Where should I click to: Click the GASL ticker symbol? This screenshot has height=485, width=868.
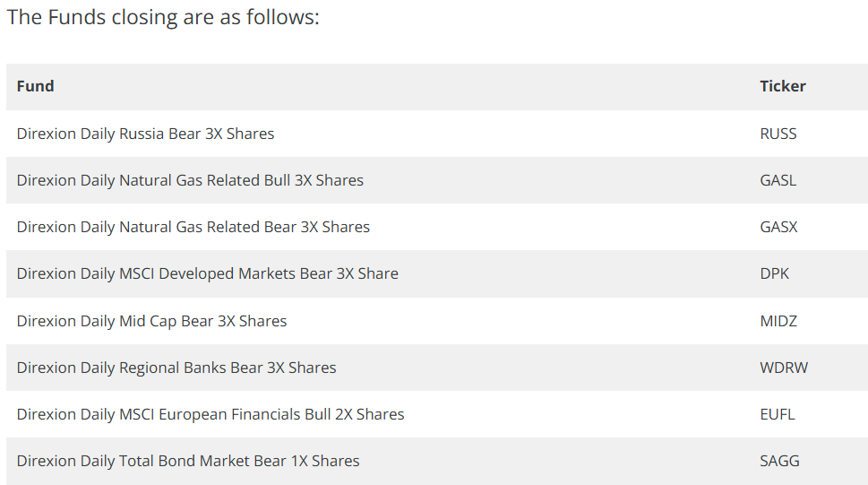coord(778,180)
